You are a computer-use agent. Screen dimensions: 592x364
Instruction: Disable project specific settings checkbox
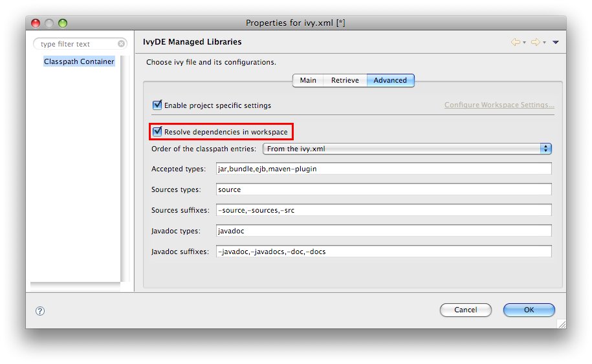(x=157, y=105)
